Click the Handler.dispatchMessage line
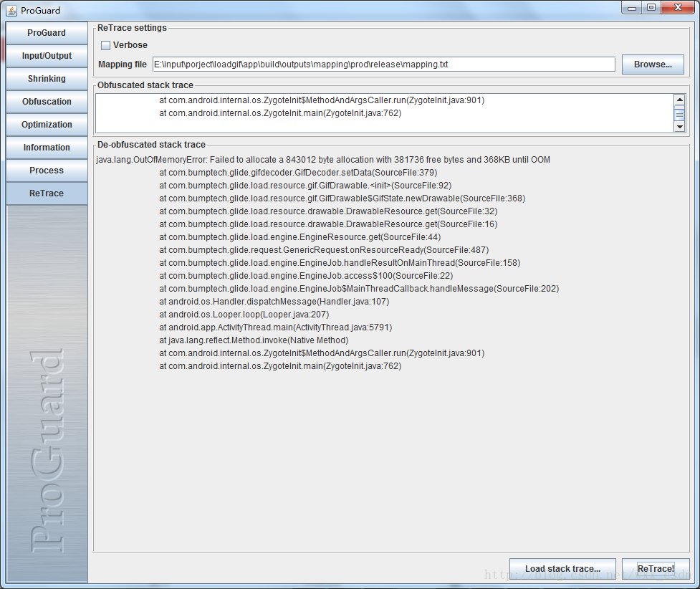The width and height of the screenshot is (700, 589). [274, 302]
